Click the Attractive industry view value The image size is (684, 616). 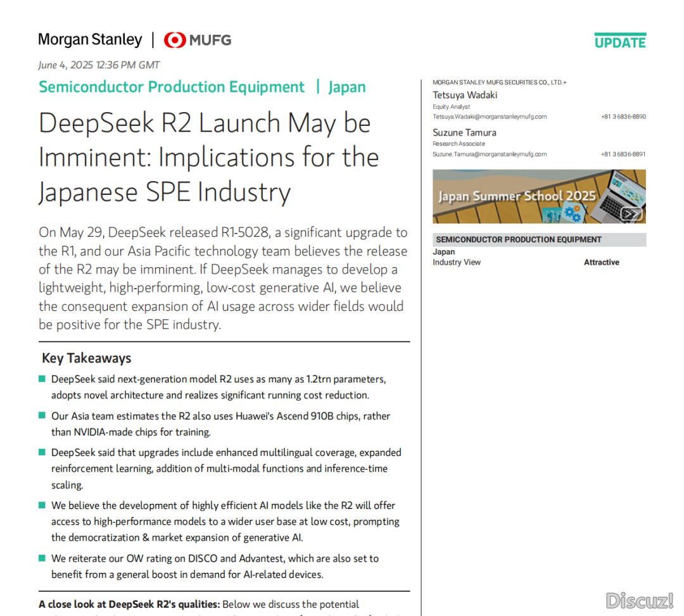[x=602, y=263]
